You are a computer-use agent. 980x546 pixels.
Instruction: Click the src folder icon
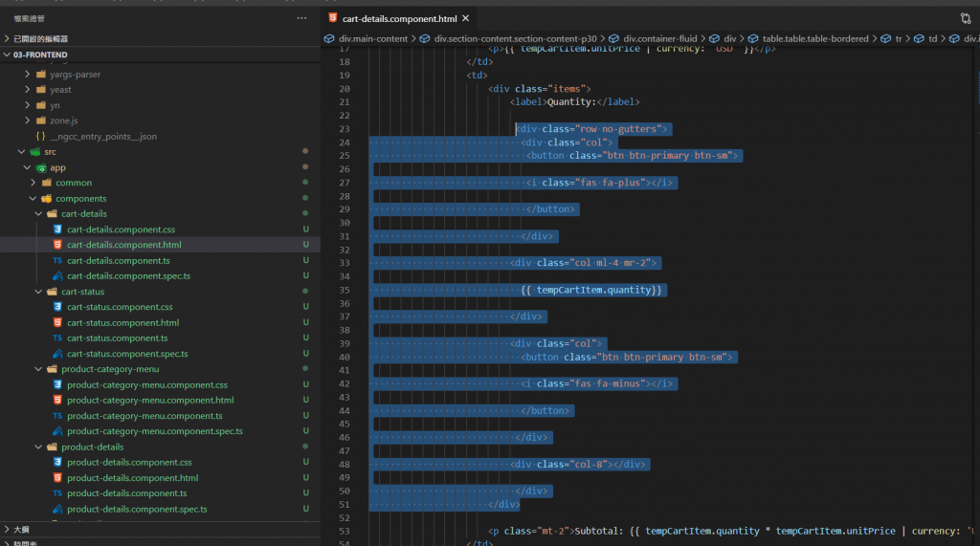coord(35,152)
